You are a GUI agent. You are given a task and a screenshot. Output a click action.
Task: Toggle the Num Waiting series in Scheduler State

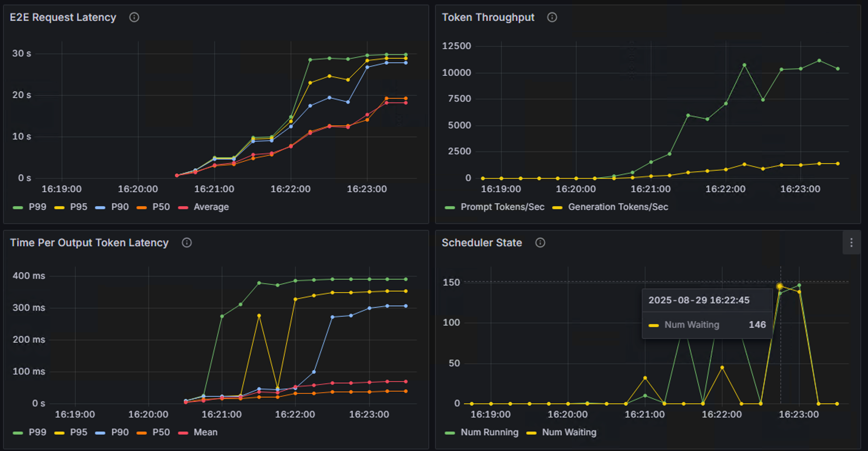pyautogui.click(x=569, y=432)
